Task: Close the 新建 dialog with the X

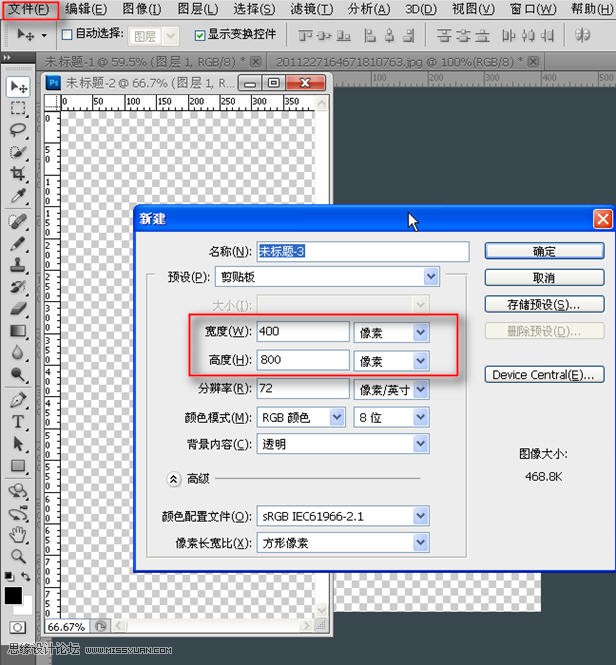Action: (x=603, y=219)
